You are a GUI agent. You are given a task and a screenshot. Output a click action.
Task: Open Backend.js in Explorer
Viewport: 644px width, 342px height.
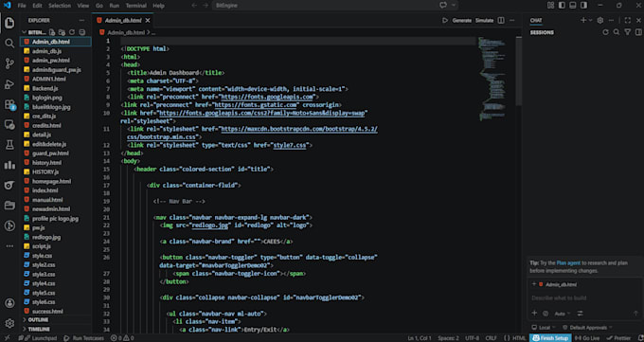click(56, 88)
